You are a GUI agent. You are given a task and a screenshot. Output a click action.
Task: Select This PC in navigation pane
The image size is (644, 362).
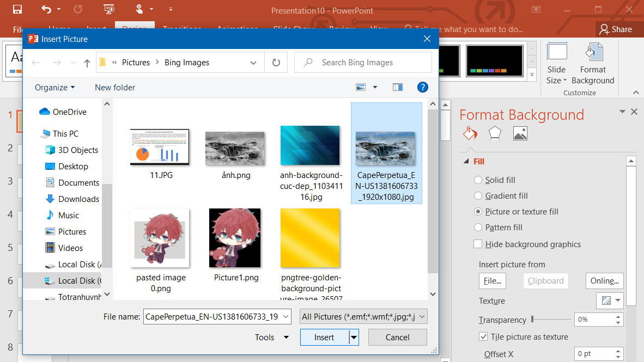(59, 133)
